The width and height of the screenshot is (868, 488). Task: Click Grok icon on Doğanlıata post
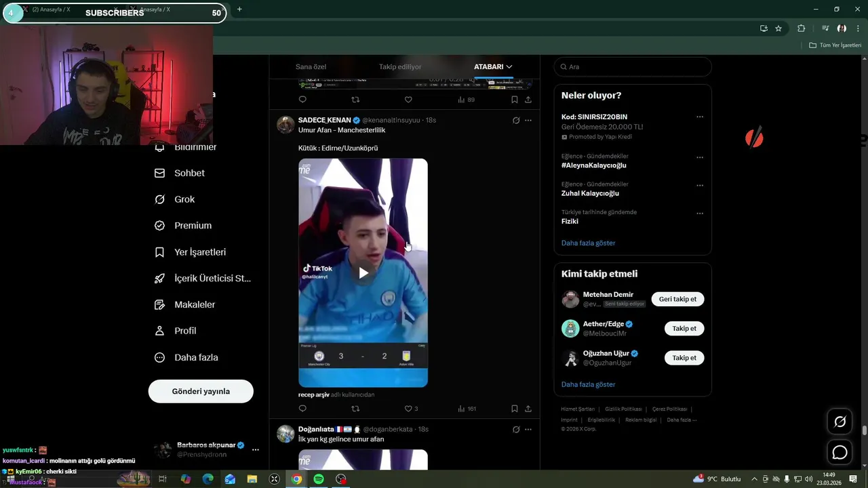(x=516, y=429)
